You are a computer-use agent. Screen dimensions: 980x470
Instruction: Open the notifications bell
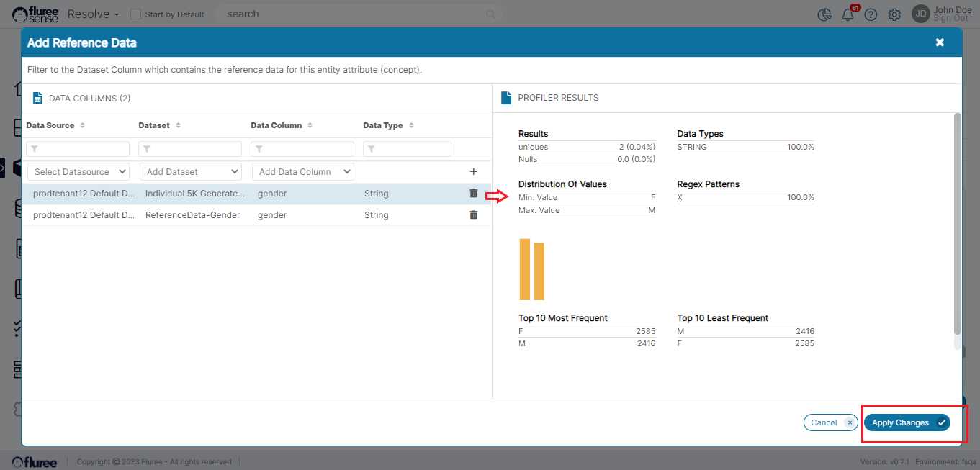coord(848,15)
